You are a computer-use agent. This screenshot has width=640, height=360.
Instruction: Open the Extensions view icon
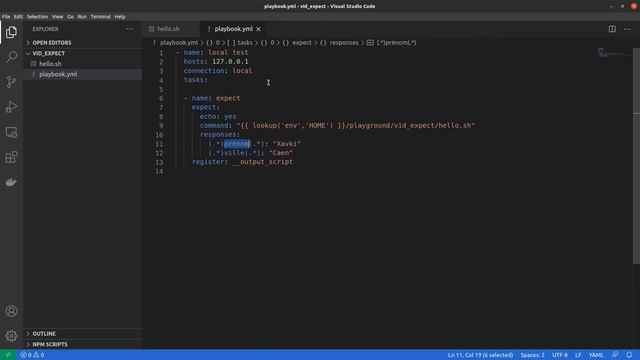(x=11, y=157)
